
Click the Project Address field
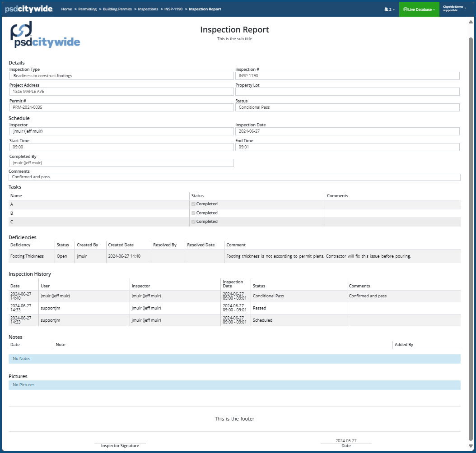121,92
